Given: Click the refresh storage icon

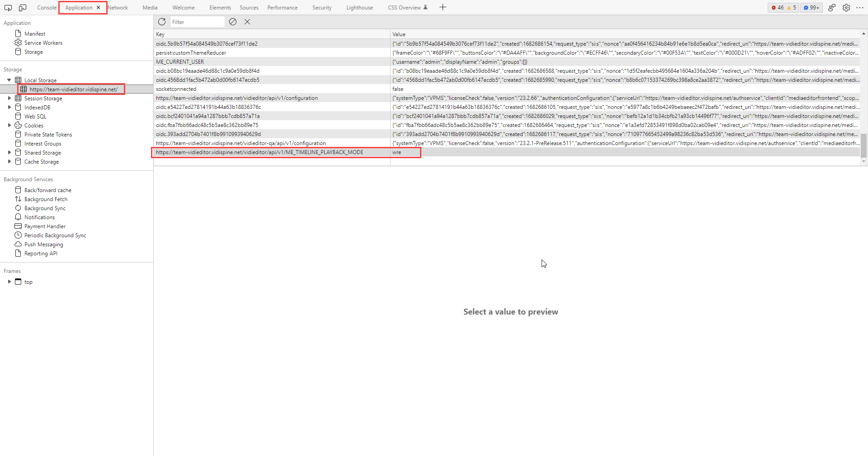Looking at the screenshot, I should tap(162, 22).
